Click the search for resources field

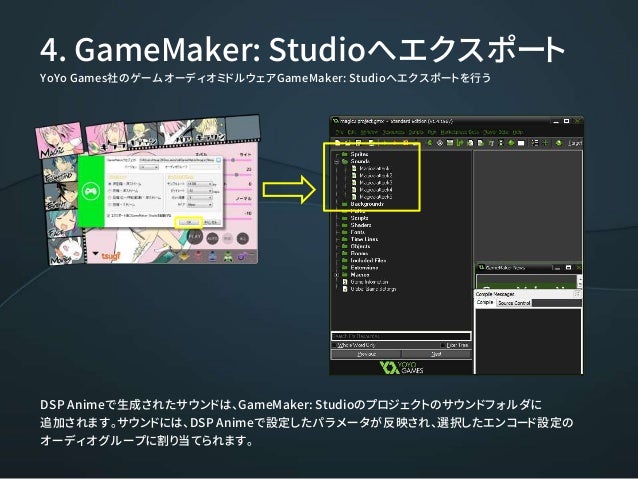(x=401, y=336)
